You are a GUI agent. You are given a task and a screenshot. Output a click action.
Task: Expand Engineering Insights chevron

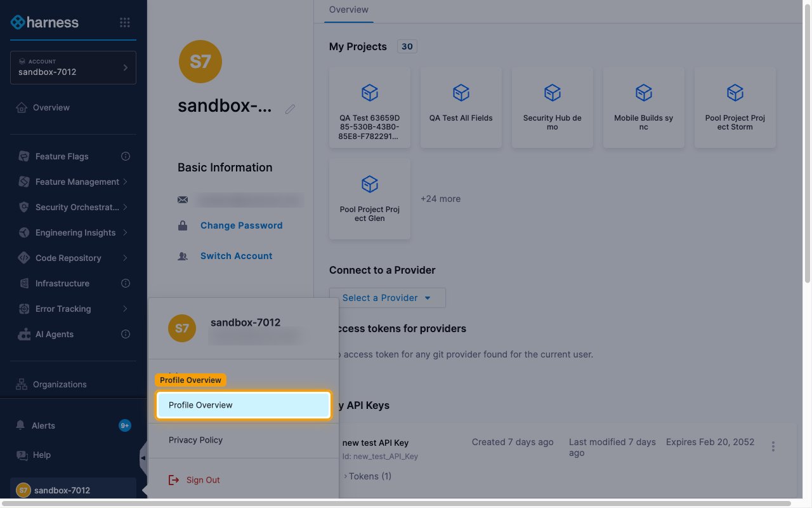point(126,232)
